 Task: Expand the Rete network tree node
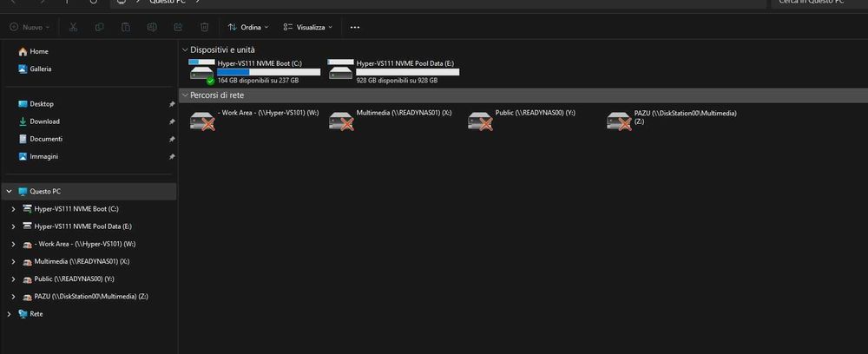9,314
